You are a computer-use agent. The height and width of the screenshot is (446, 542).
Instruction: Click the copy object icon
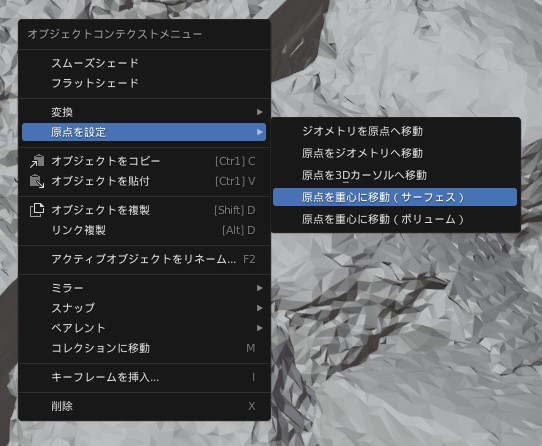pos(37,161)
